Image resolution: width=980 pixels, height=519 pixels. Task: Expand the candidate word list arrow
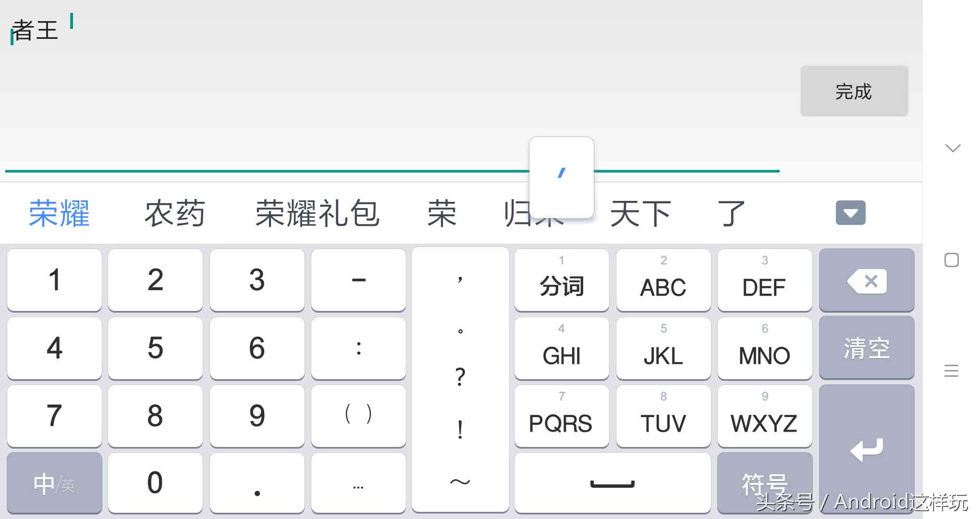(850, 213)
